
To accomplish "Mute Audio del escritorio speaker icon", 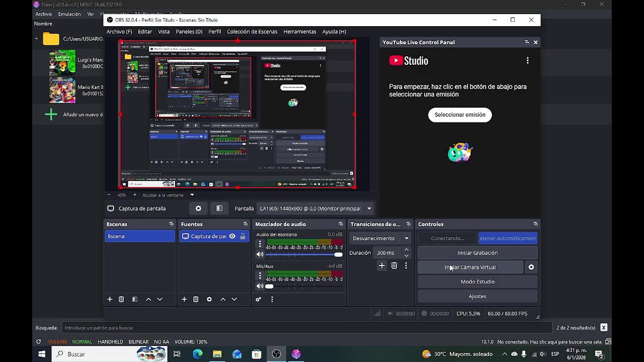I will click(x=260, y=254).
